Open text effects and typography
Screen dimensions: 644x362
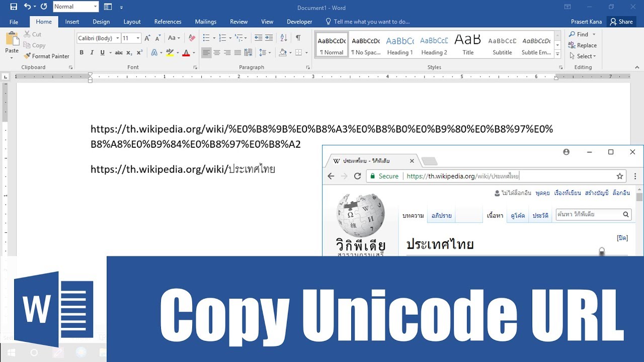click(x=154, y=52)
